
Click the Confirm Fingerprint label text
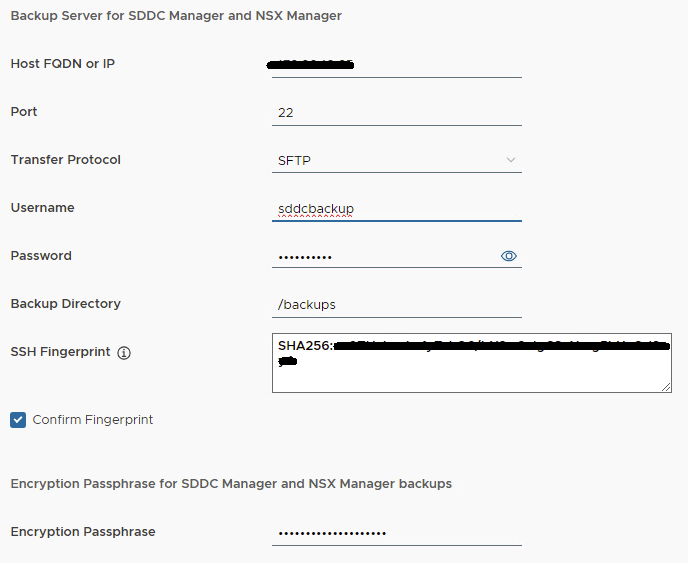tap(93, 420)
